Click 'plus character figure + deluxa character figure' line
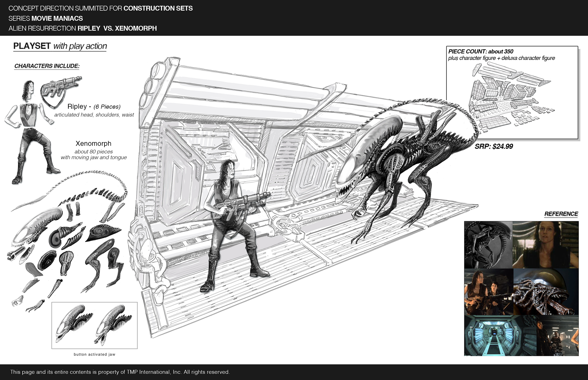Viewport: 588px width, 380px height. 501,58
